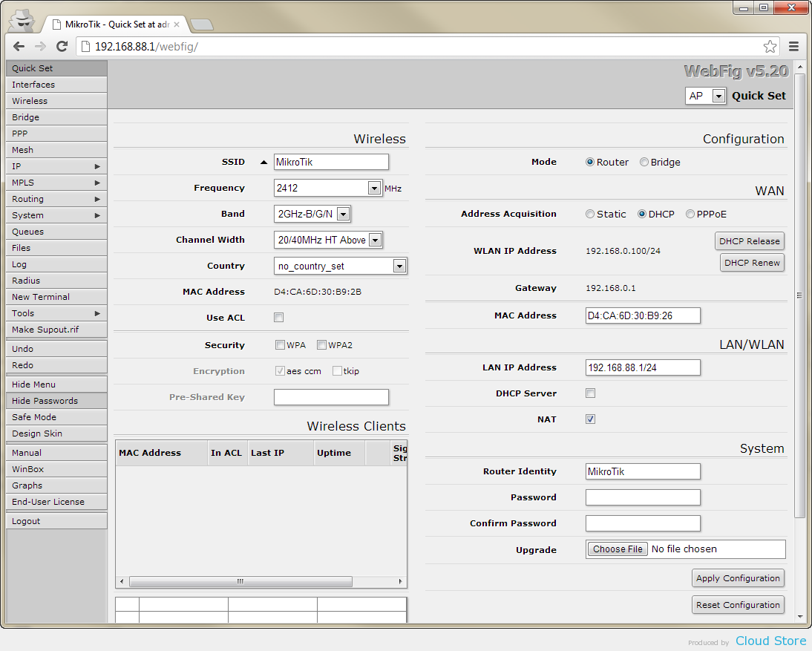Expand the Tools submenu

(x=56, y=313)
